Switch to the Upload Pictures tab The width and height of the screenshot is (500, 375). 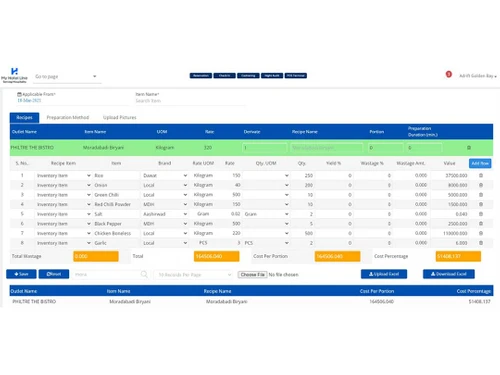click(x=120, y=117)
